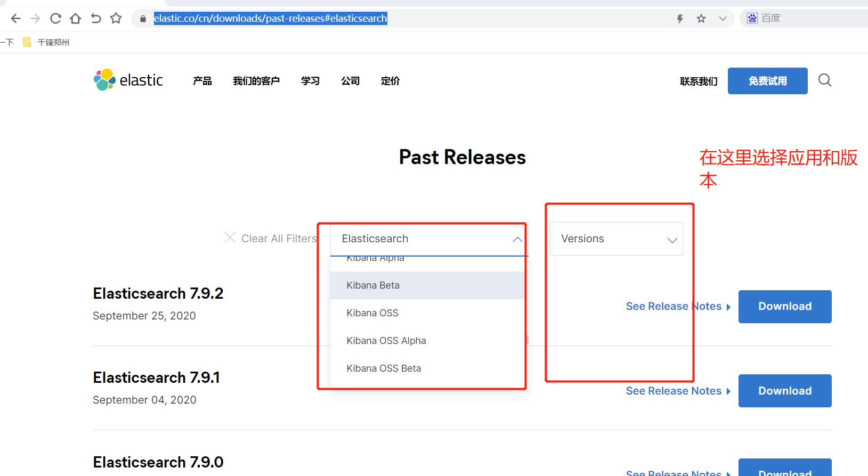The image size is (868, 476).
Task: Click the Elasticsearch 7.9.2 title
Action: coord(158,293)
